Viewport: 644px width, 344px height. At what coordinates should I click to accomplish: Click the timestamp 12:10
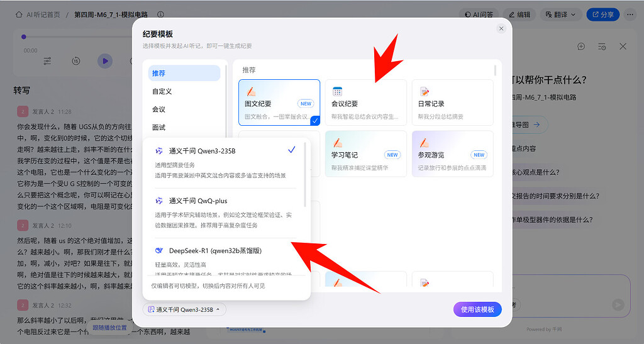[x=65, y=226]
